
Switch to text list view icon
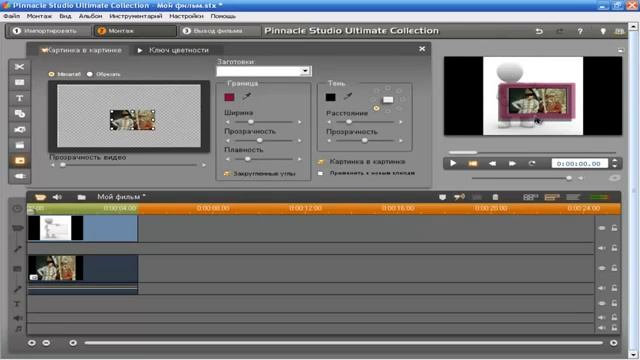[x=573, y=197]
